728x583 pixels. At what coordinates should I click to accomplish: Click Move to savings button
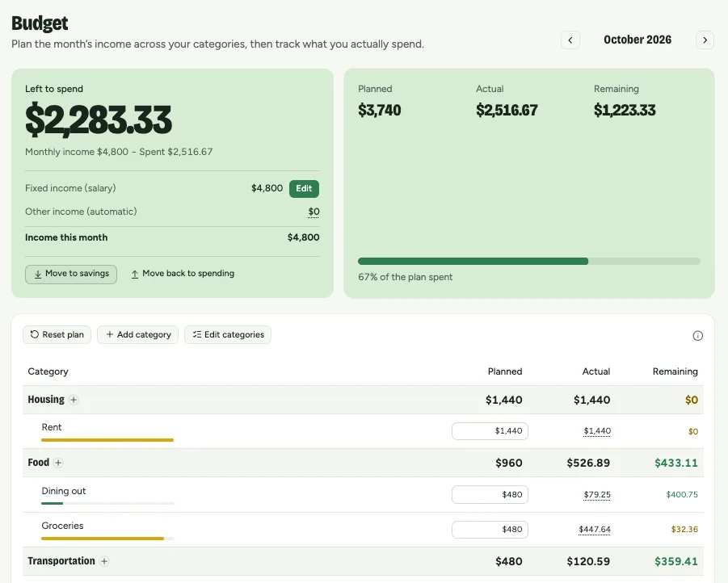(71, 274)
